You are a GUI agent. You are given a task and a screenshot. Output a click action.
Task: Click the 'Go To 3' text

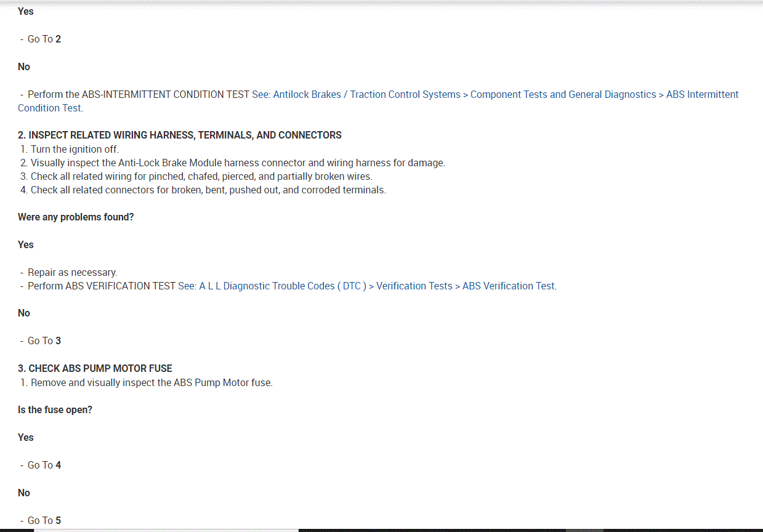[44, 341]
